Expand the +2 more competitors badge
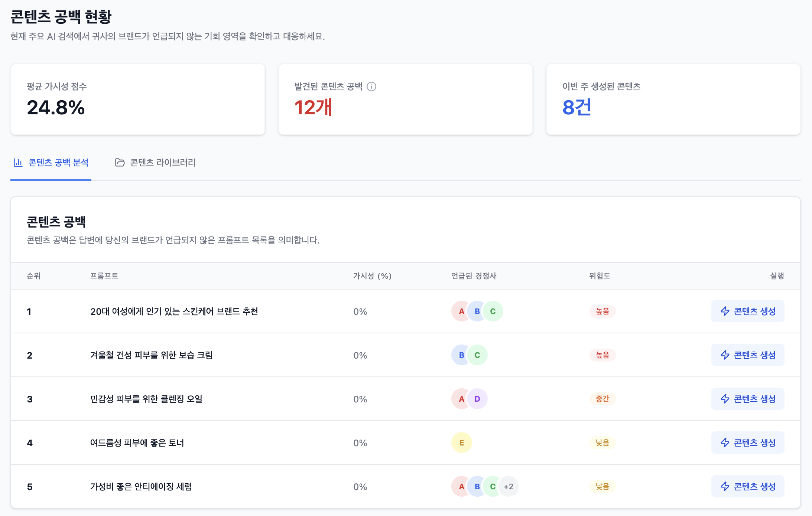 pyautogui.click(x=509, y=486)
